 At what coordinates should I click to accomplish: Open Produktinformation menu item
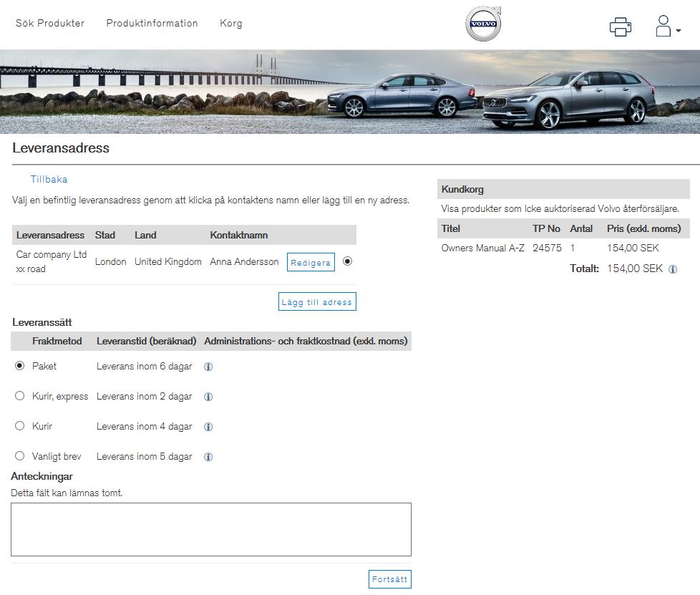tap(152, 23)
